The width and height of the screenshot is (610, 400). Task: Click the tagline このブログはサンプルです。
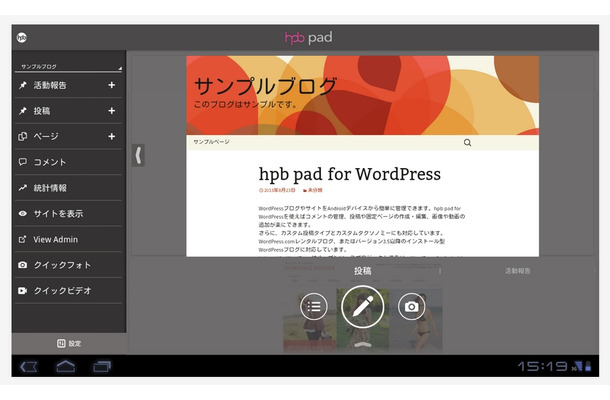pyautogui.click(x=246, y=104)
